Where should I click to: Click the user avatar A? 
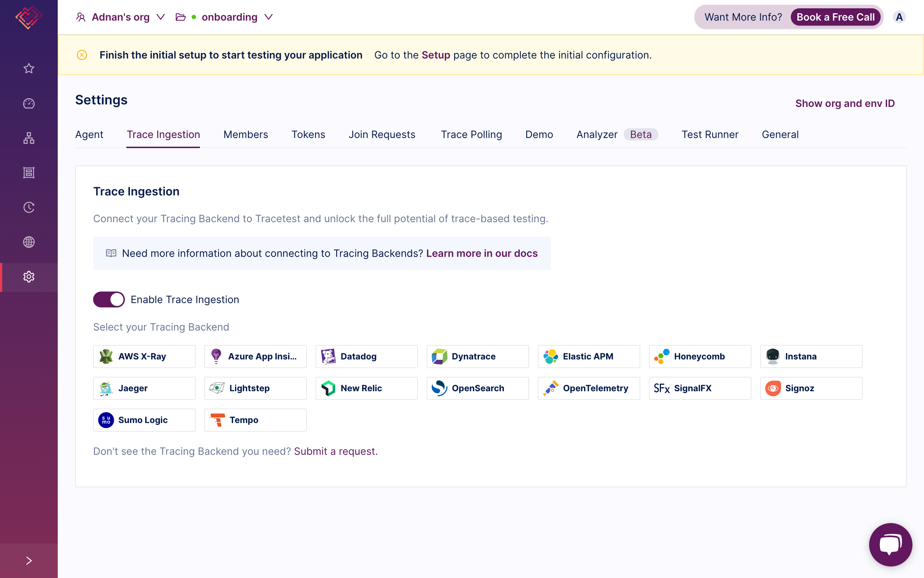point(899,17)
